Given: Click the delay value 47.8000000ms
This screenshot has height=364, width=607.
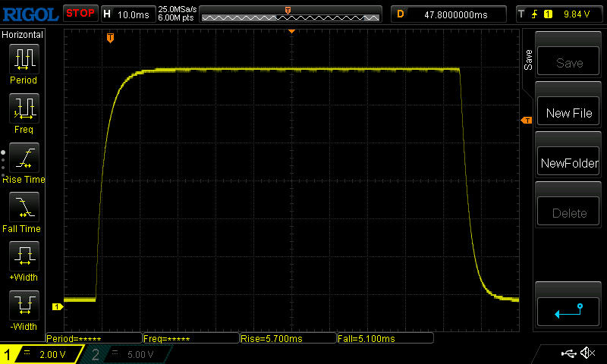Looking at the screenshot, I should point(456,14).
